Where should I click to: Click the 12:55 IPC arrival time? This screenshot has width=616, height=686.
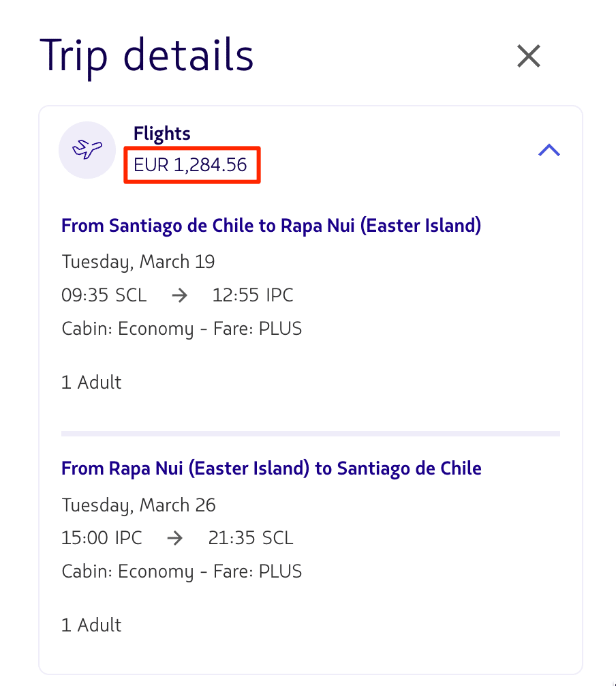pyautogui.click(x=253, y=295)
